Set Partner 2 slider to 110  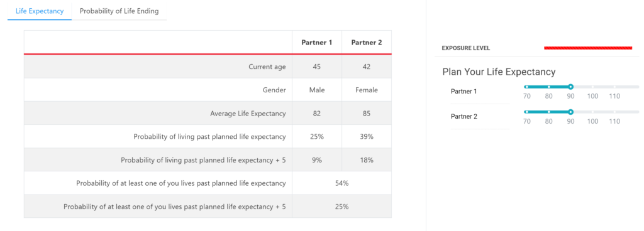point(614,112)
